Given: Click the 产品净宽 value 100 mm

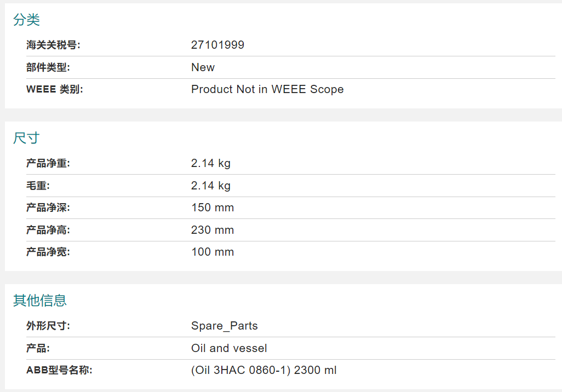Looking at the screenshot, I should (213, 252).
